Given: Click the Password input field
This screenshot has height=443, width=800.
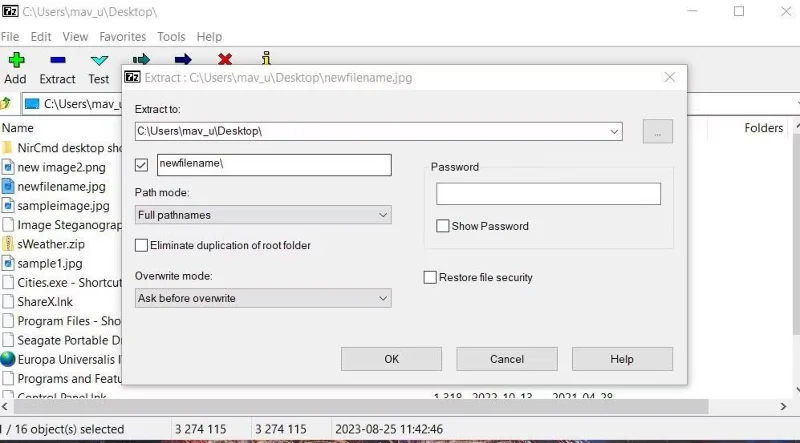Looking at the screenshot, I should 548,194.
